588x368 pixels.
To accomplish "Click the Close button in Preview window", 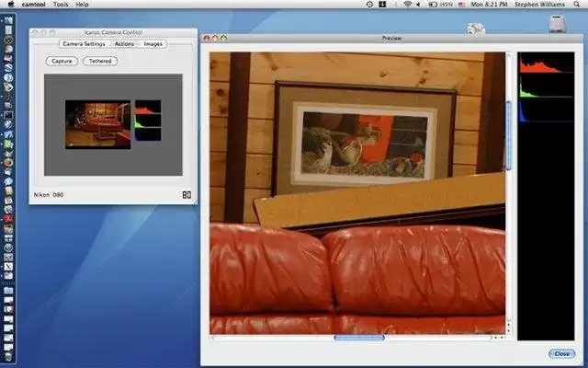I will click(561, 353).
